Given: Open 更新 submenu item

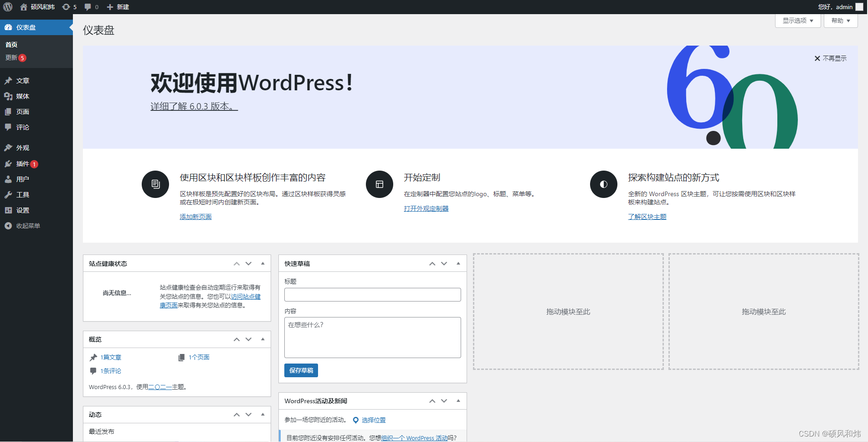Looking at the screenshot, I should click(x=11, y=57).
